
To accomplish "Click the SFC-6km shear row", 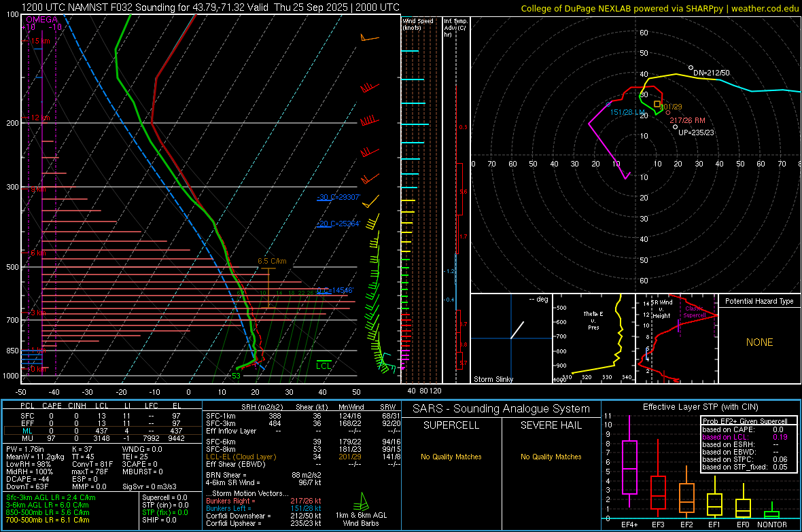I will click(x=303, y=442).
